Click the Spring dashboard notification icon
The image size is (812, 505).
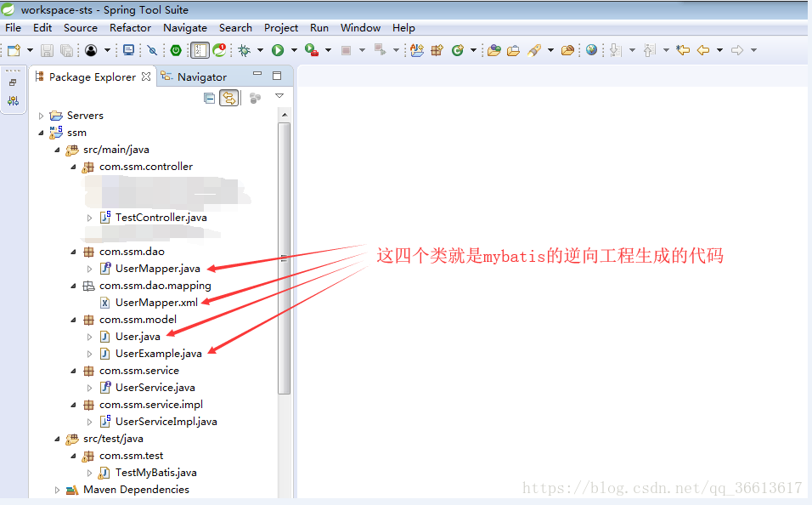coord(220,50)
